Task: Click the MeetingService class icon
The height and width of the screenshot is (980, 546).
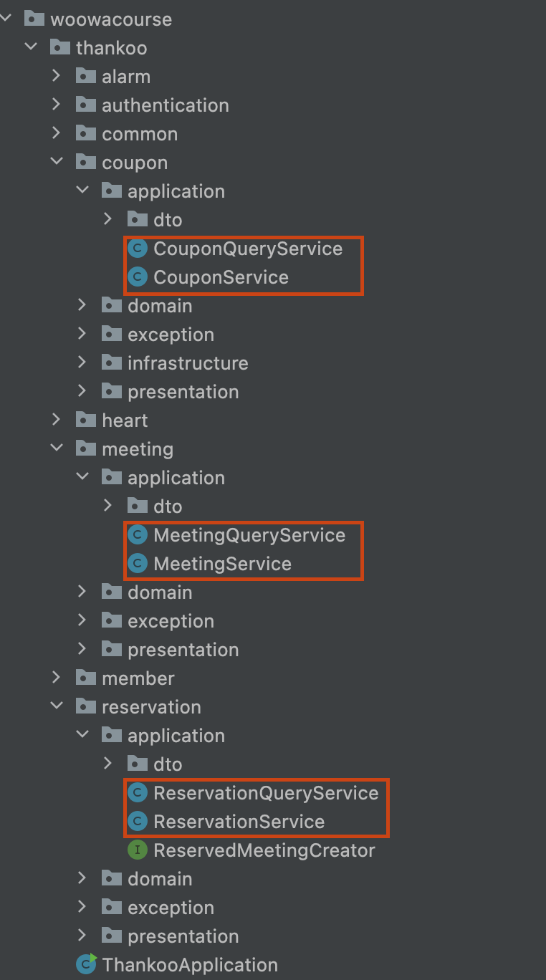Action: coord(138,564)
